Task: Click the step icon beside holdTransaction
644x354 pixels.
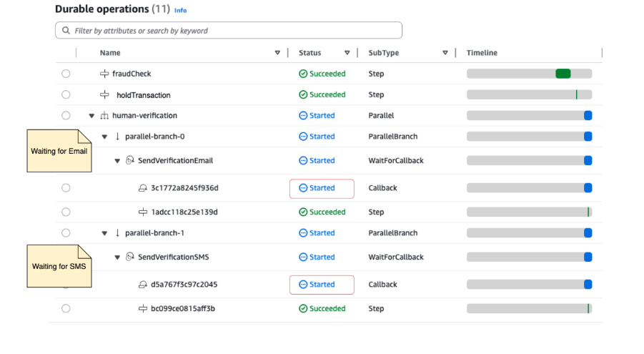Action: (105, 94)
